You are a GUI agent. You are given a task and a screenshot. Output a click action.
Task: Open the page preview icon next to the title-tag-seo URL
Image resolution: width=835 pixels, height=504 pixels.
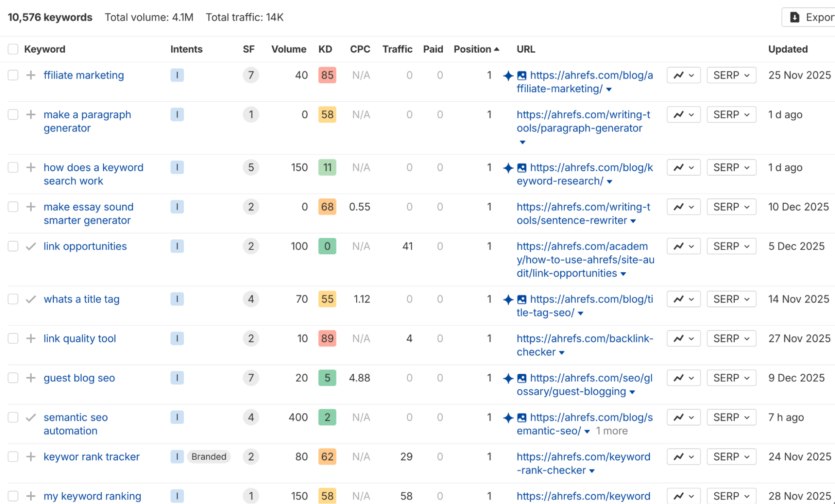(521, 299)
